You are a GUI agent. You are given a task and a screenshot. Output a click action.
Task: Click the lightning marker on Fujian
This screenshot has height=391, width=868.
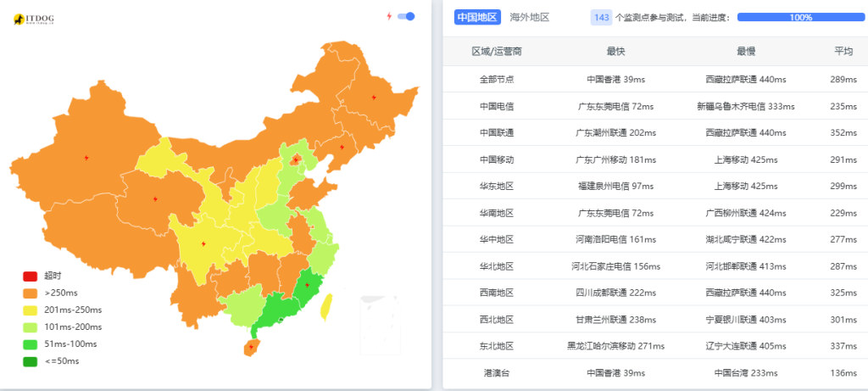pyautogui.click(x=307, y=285)
